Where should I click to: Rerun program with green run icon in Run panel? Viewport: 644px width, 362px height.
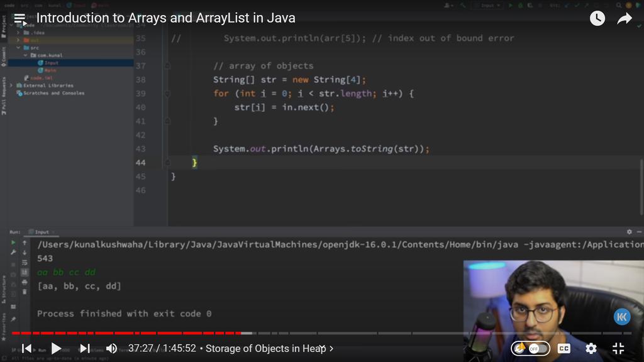click(13, 243)
